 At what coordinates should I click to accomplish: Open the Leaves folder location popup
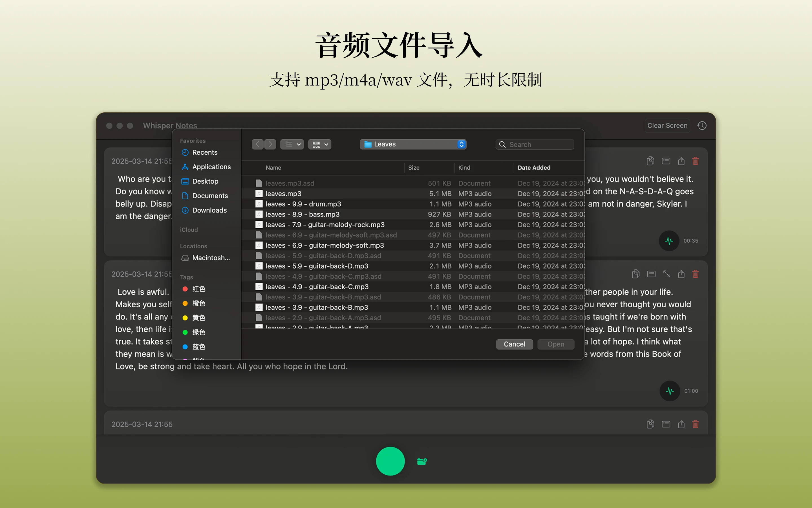(413, 144)
